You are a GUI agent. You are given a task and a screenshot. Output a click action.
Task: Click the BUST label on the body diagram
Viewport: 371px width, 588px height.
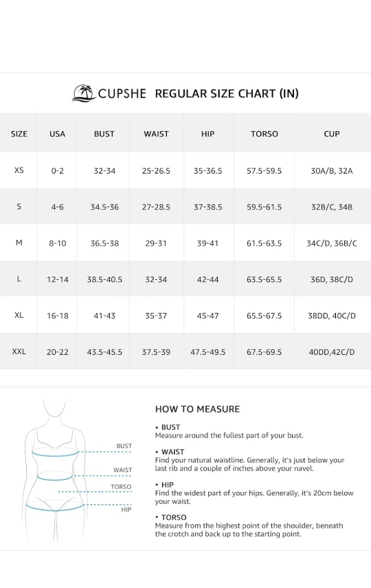click(x=124, y=446)
